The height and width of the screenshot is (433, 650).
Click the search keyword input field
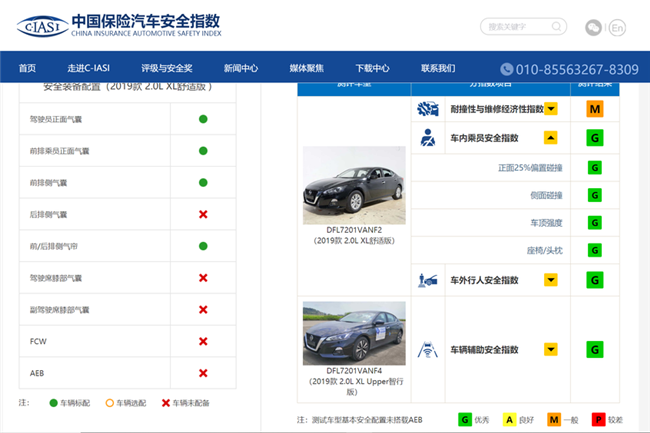(x=524, y=27)
